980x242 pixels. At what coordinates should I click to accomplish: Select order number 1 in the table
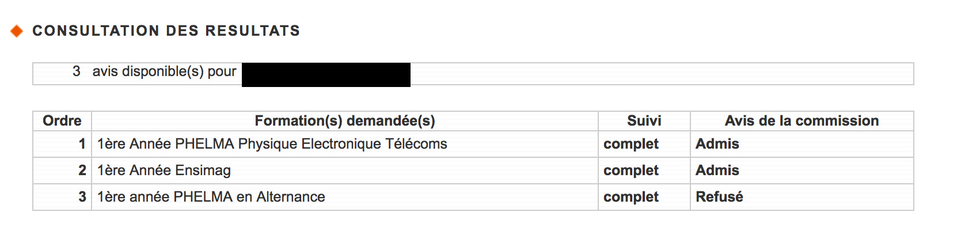click(82, 144)
